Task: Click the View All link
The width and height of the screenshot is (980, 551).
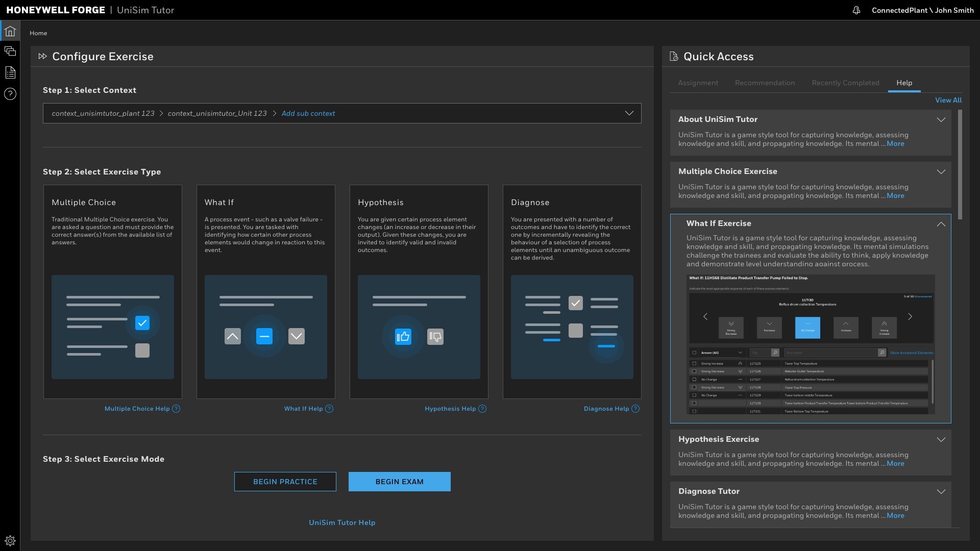Action: pyautogui.click(x=948, y=100)
